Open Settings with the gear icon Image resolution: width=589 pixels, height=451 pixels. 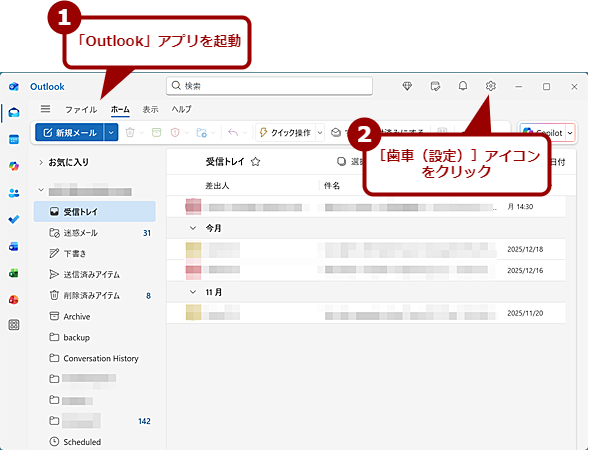click(491, 86)
